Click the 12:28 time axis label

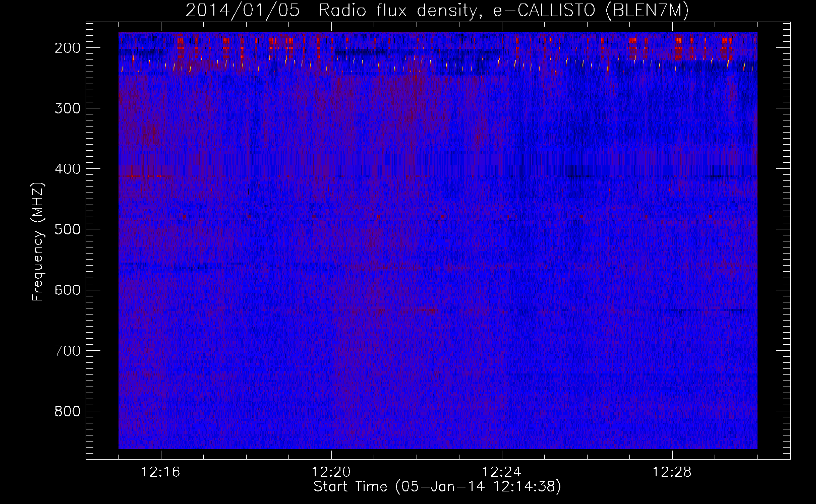coord(672,472)
